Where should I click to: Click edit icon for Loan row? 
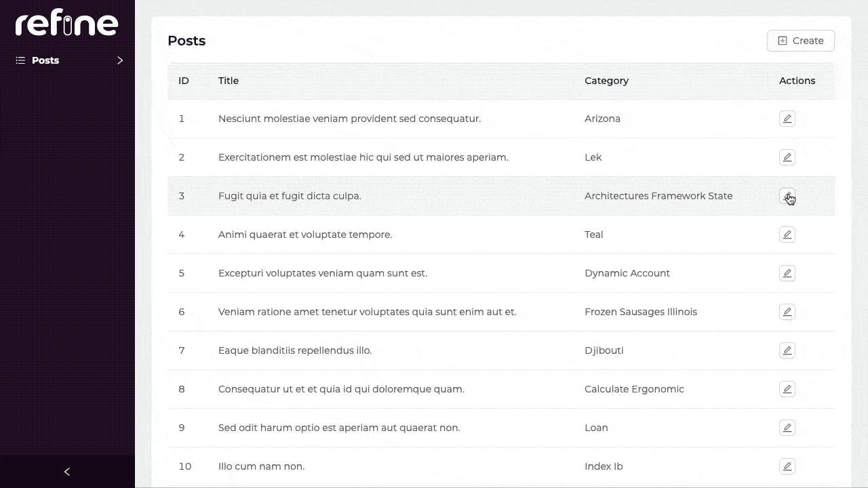tap(787, 428)
